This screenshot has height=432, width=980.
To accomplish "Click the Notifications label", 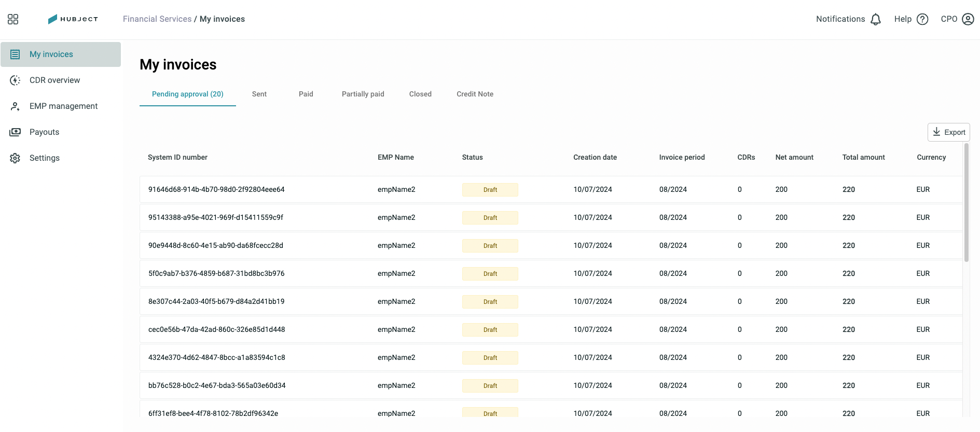I will pos(840,19).
